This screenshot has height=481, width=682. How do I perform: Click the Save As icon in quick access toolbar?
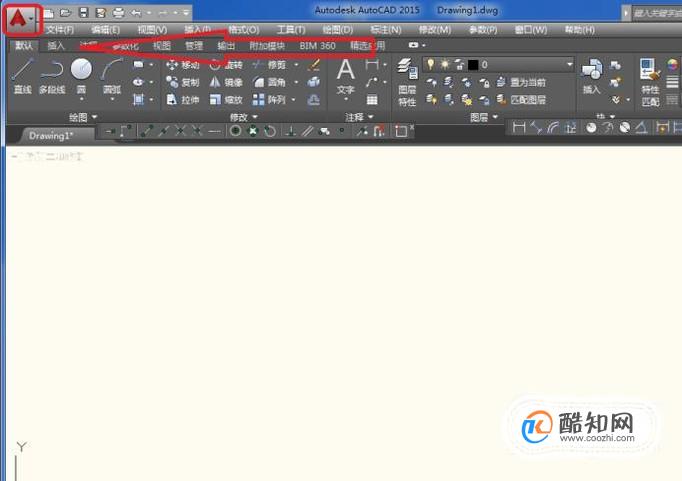(x=101, y=13)
